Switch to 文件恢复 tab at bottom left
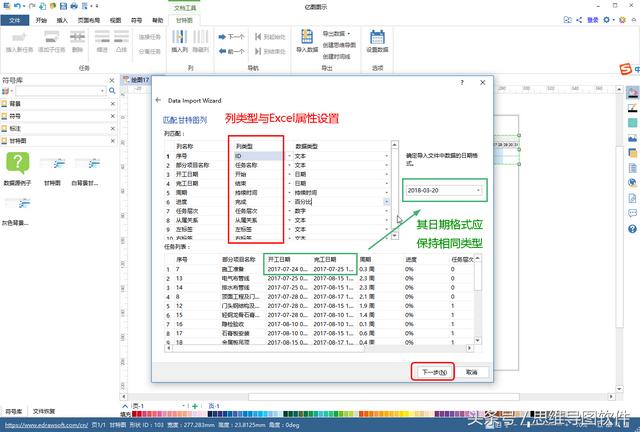 (x=44, y=411)
